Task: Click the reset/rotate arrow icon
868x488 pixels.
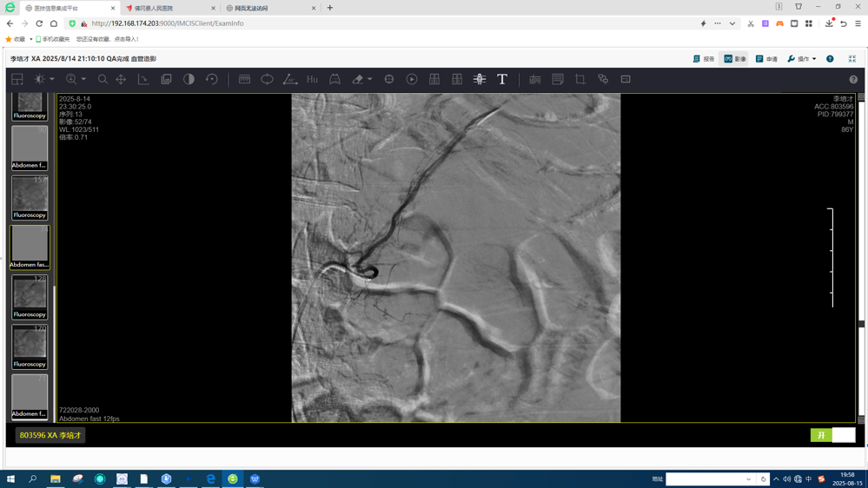Action: click(211, 79)
